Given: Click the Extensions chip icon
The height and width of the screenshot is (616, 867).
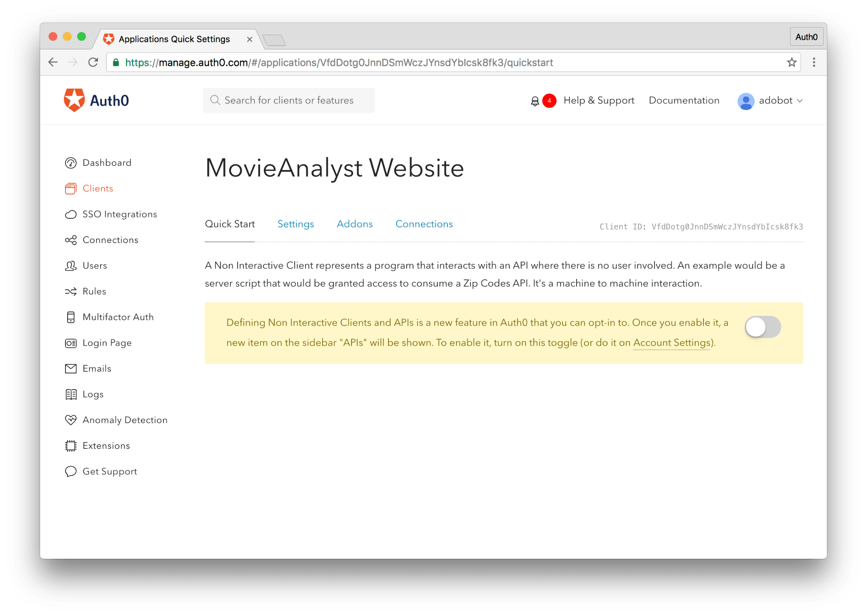Looking at the screenshot, I should (71, 446).
